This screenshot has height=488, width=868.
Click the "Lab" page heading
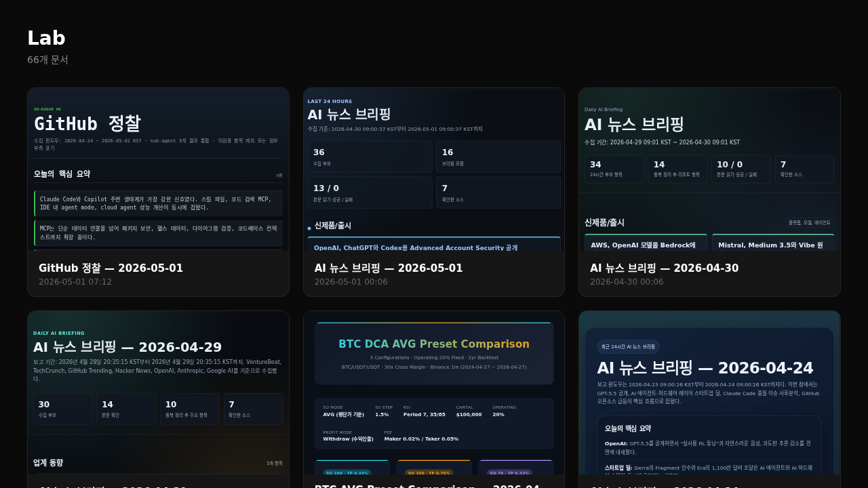pos(46,38)
